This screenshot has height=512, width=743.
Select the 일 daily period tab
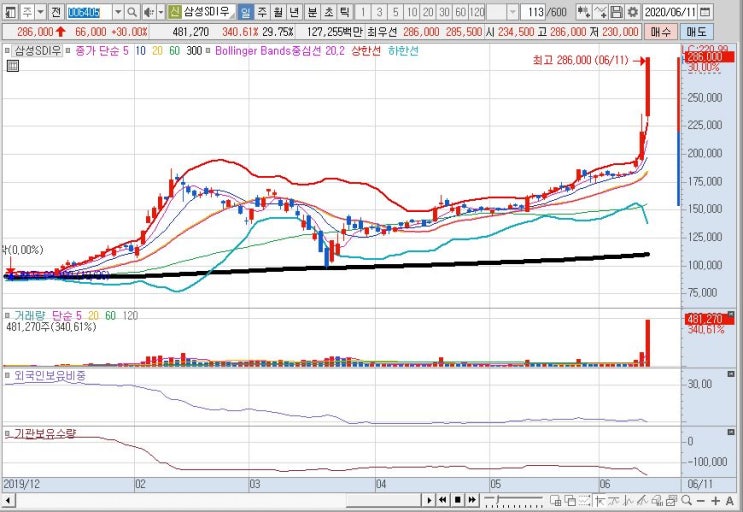click(x=245, y=12)
